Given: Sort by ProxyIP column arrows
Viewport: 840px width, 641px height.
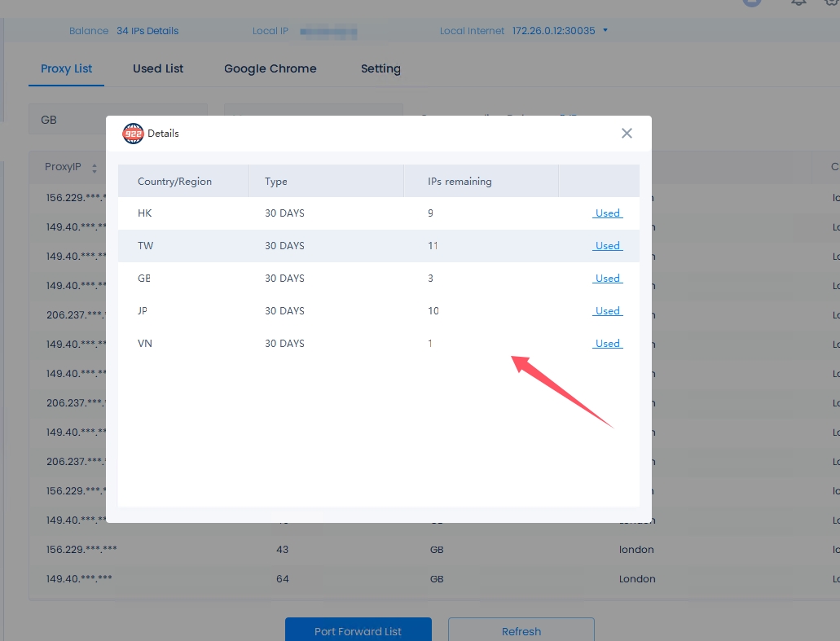Looking at the screenshot, I should click(95, 168).
